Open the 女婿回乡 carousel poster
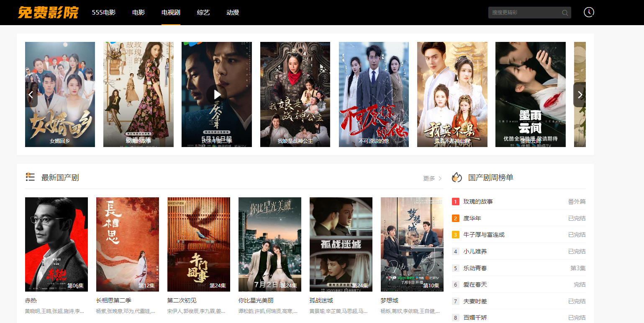This screenshot has width=644, height=323. tap(60, 94)
